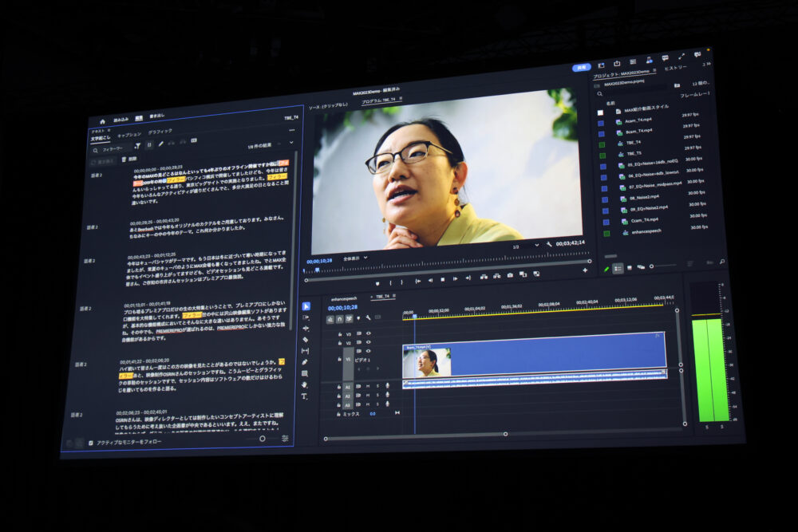Click the blue 共有 share button

click(582, 68)
